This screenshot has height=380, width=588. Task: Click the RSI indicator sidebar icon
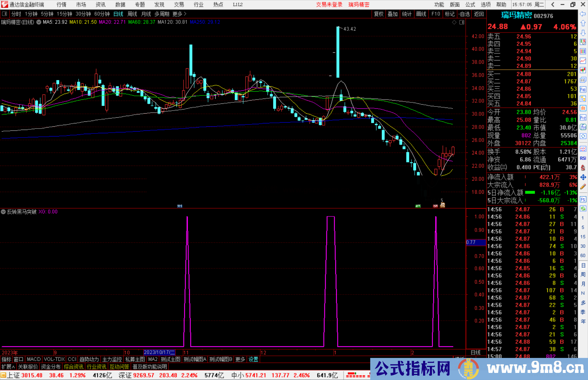[x=583, y=158]
